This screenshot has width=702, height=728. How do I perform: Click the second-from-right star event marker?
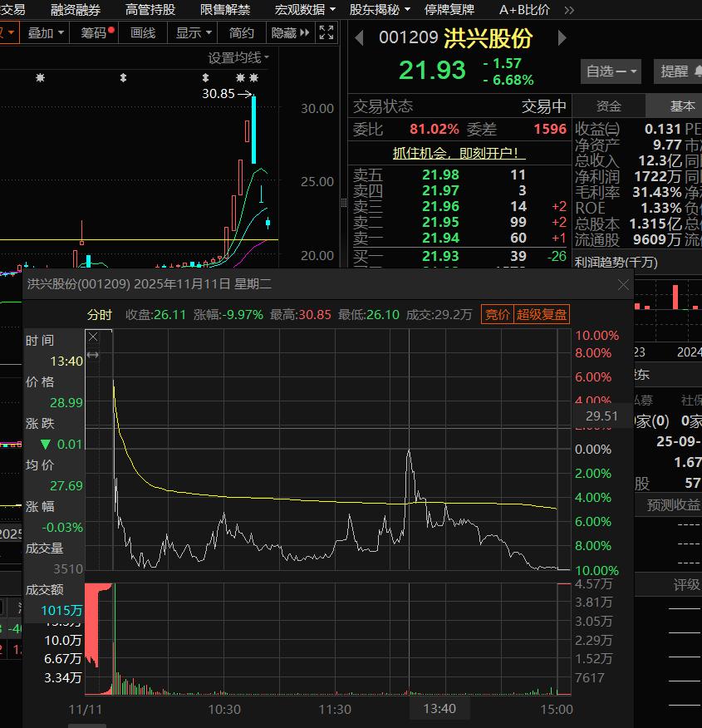pos(240,77)
